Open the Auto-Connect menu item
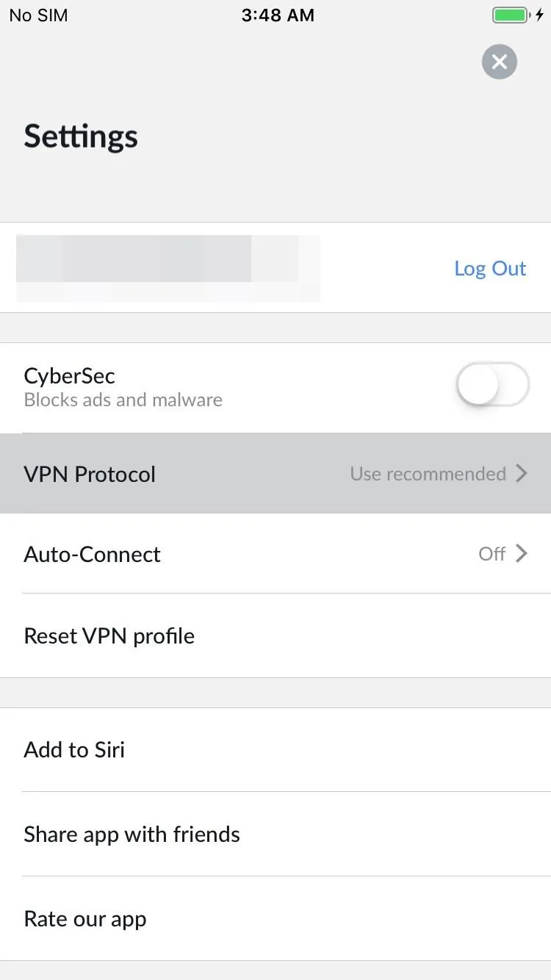This screenshot has width=551, height=980. [x=275, y=553]
